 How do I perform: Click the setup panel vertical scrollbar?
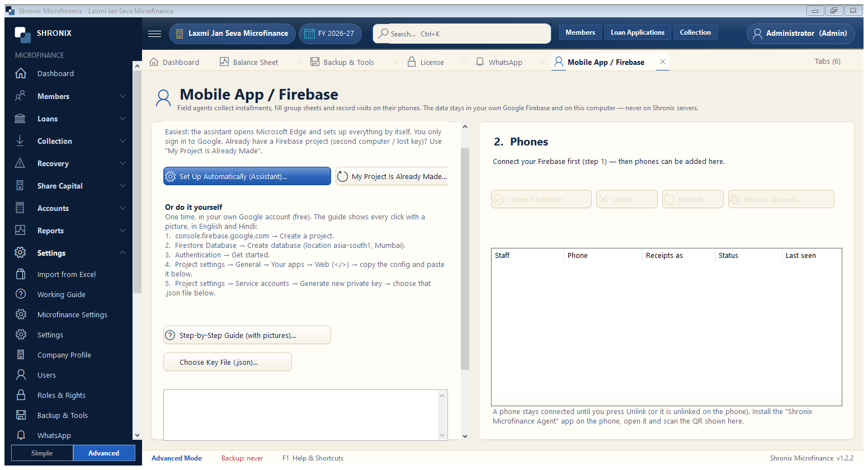point(465,259)
